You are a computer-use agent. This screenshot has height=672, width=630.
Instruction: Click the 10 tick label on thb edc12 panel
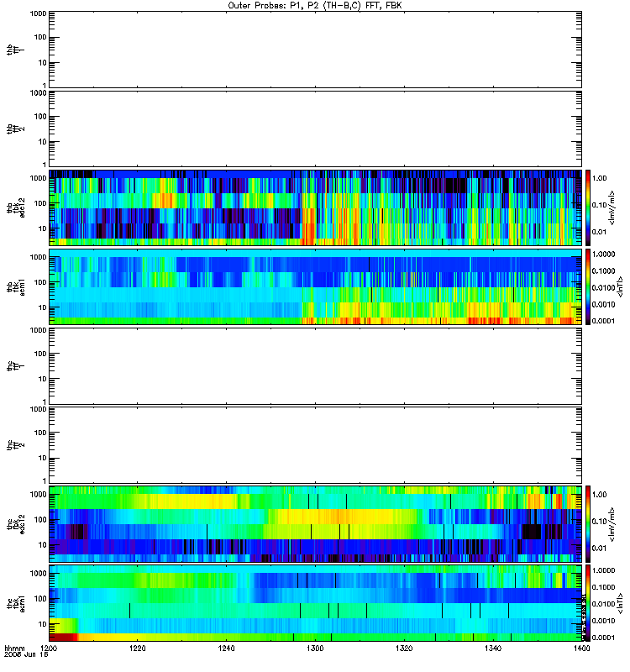click(42, 228)
